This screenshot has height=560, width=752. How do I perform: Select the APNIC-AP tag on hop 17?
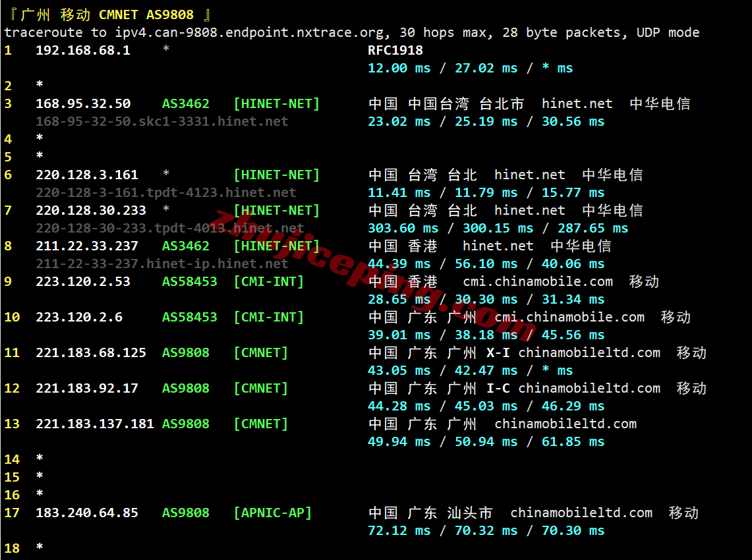click(272, 513)
